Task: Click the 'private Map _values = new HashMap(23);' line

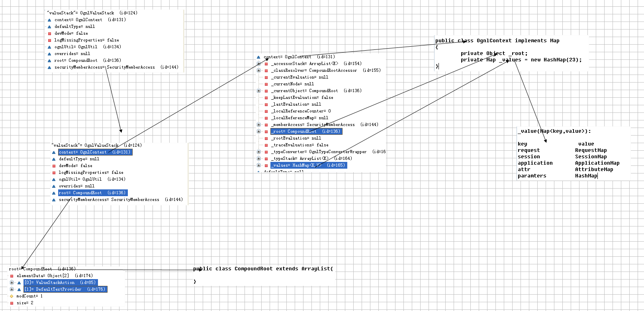Action: [521, 60]
